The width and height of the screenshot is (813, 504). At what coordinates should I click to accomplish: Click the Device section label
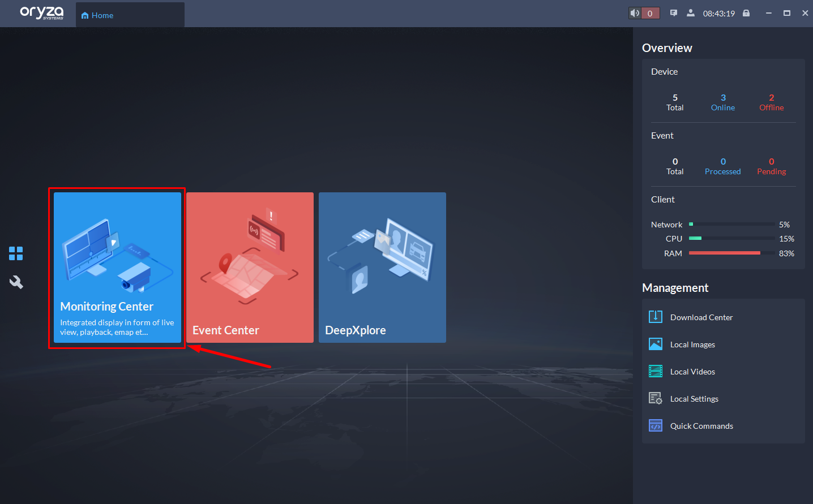click(664, 72)
